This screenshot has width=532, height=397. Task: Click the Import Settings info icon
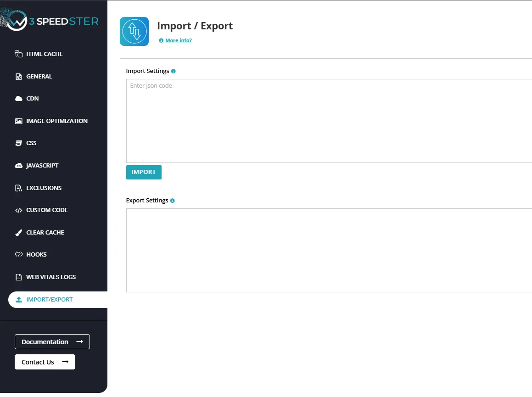click(x=173, y=71)
